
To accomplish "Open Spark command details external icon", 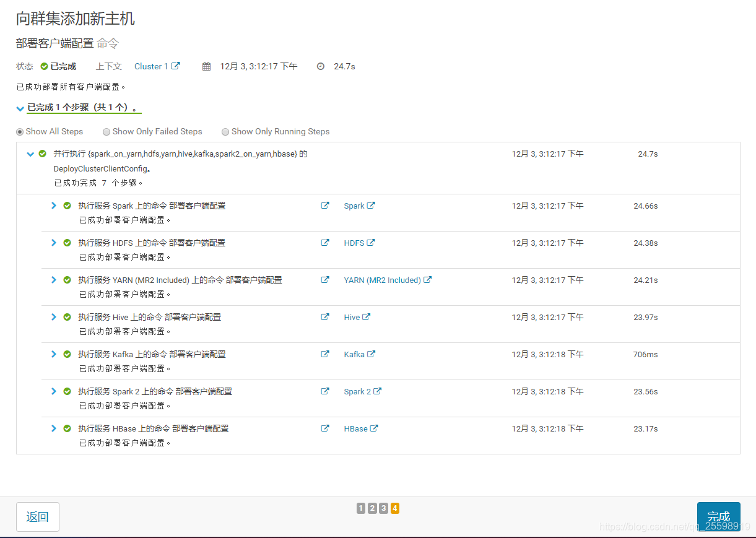I will tap(325, 206).
